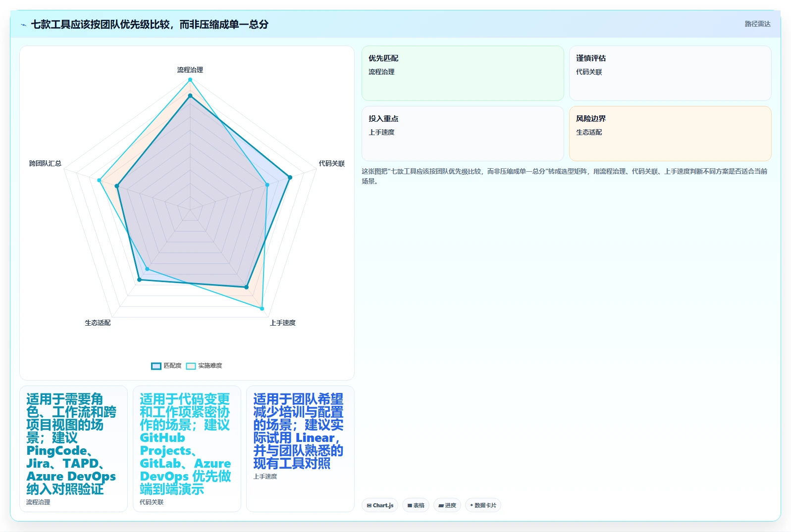Click the 表格 tag
The height and width of the screenshot is (532, 791).
click(416, 505)
